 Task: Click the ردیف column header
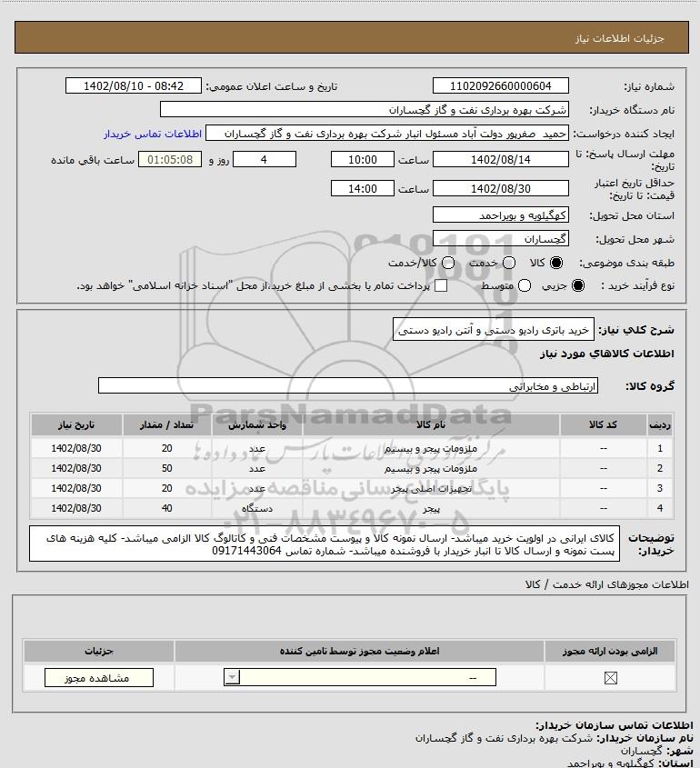coord(660,424)
